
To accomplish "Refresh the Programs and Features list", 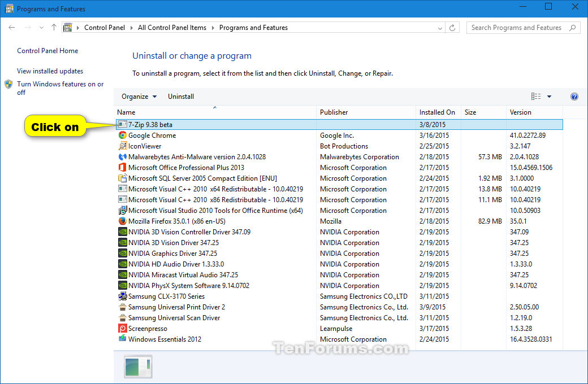I will pos(452,28).
